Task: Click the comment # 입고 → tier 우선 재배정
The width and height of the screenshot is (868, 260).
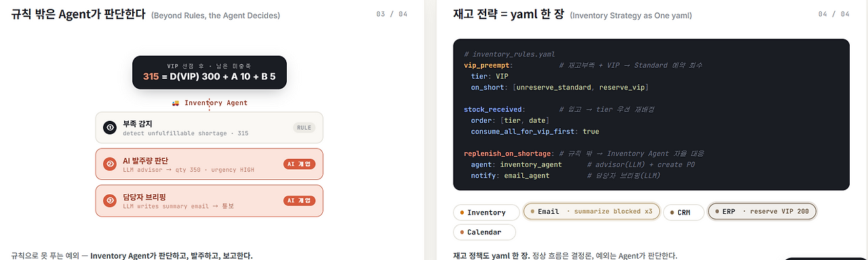Action: [607, 109]
